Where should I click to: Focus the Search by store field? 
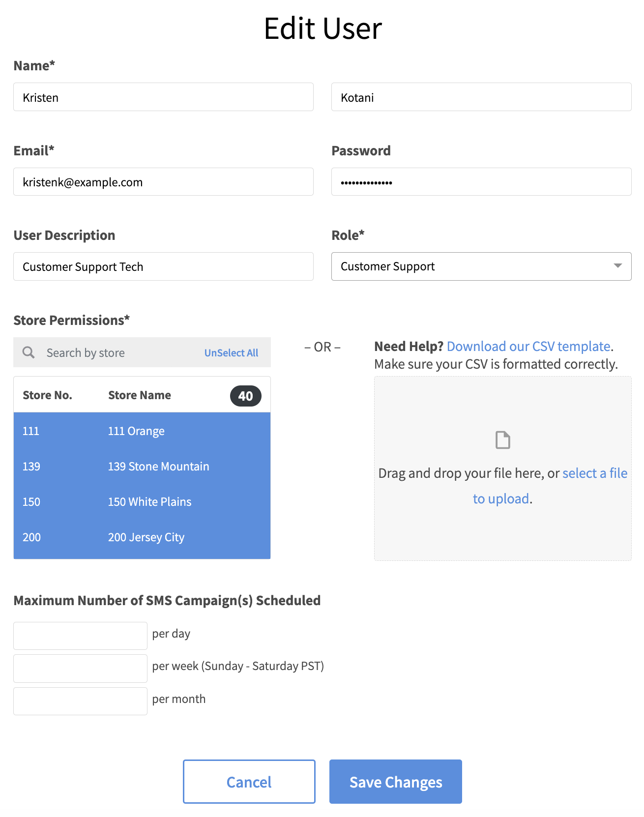tap(118, 353)
